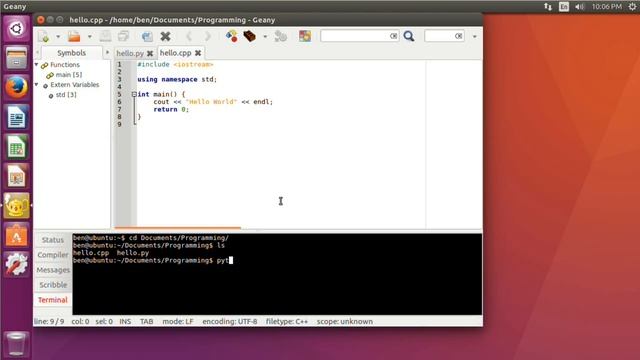Open LibreOffice Impress from launcher

coord(16,176)
